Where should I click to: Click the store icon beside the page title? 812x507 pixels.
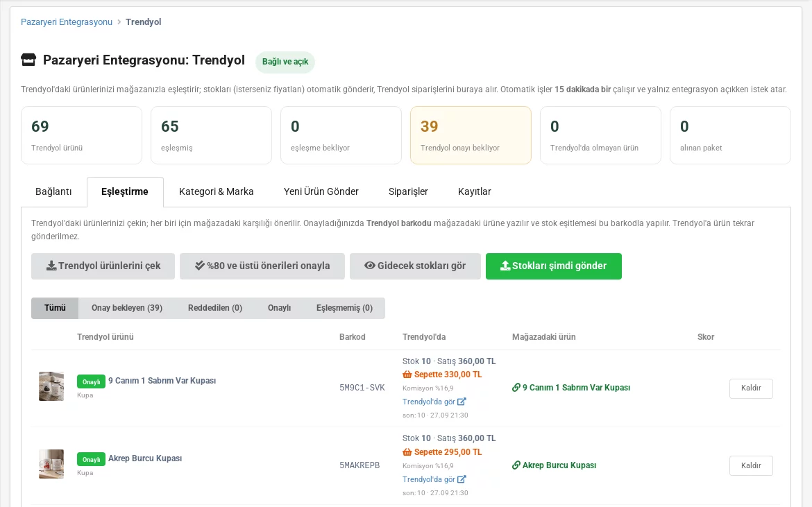coord(28,60)
